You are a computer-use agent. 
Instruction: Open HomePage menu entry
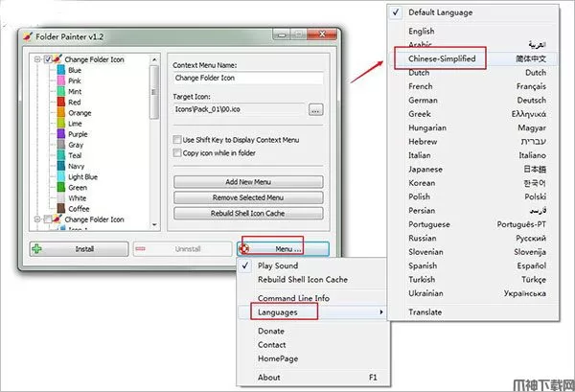point(311,358)
